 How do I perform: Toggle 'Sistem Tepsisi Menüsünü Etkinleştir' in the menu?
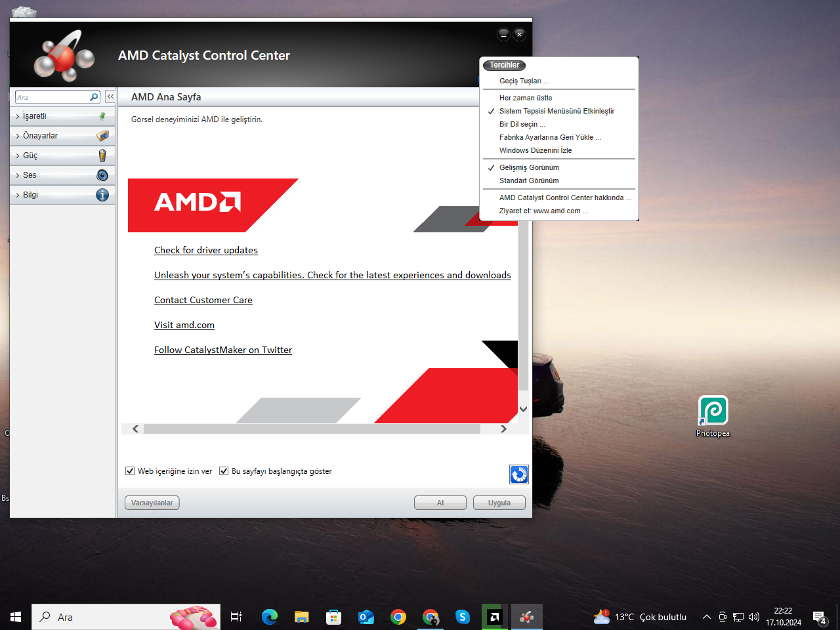(x=556, y=111)
